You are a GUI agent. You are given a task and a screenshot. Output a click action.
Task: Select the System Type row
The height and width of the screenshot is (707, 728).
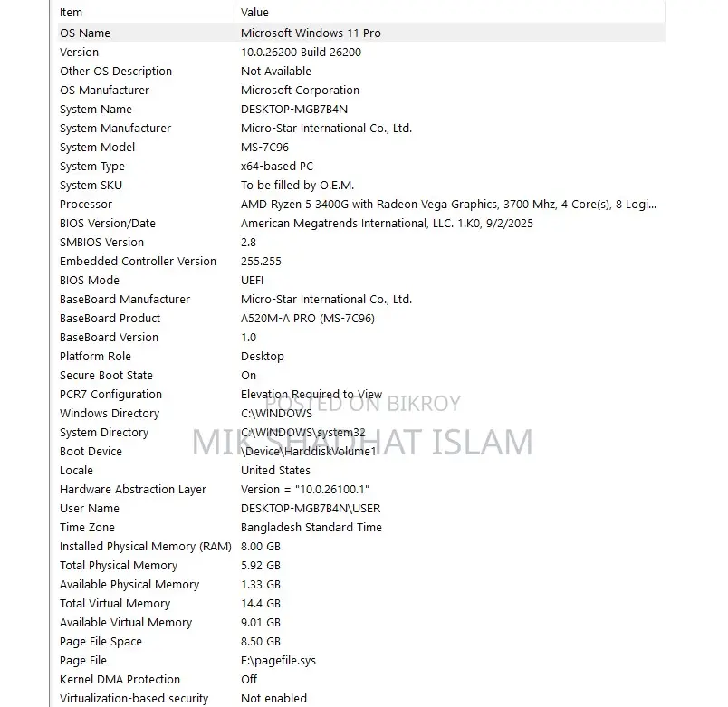click(x=361, y=167)
